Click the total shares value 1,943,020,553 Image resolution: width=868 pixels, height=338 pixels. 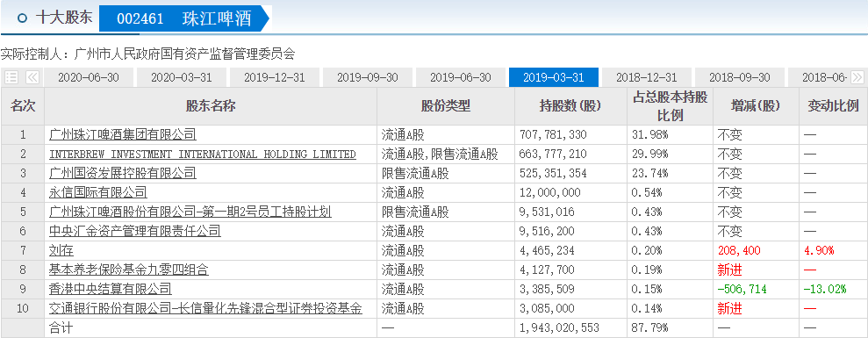[560, 328]
